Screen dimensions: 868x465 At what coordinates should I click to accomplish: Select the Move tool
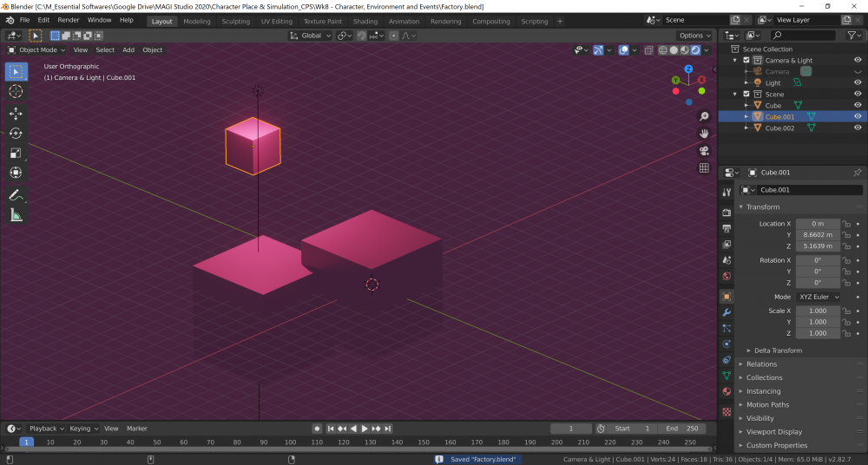coord(16,114)
